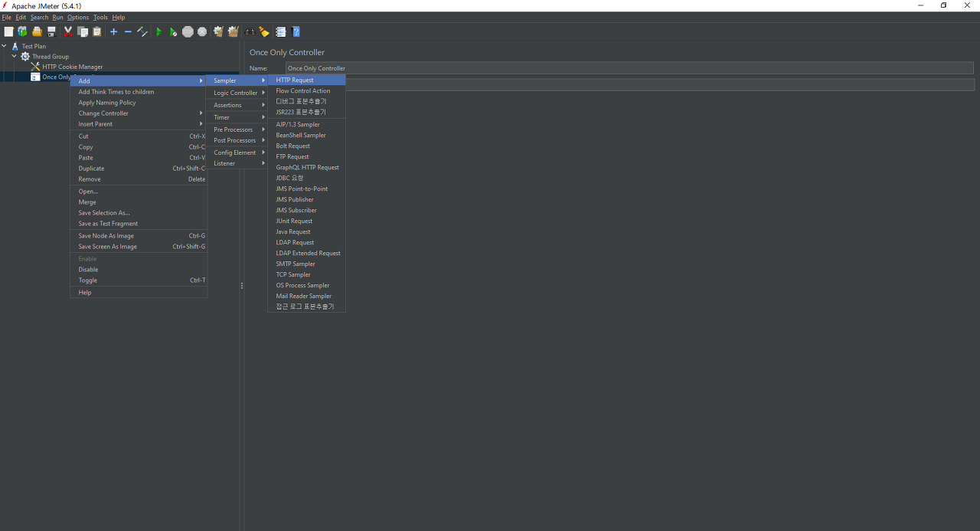980x531 pixels.
Task: Expand the Change Controller submenu
Action: [139, 113]
